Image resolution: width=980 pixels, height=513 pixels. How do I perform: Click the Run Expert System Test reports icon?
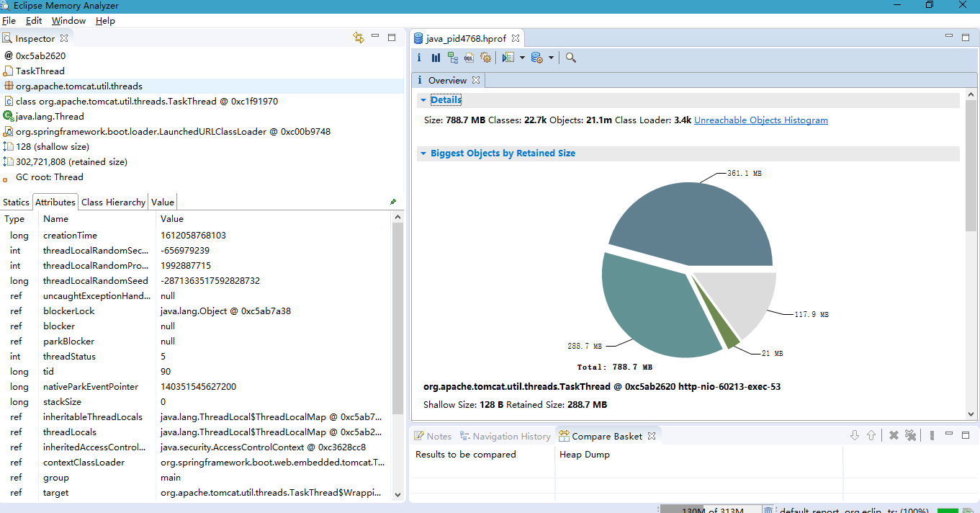[508, 58]
